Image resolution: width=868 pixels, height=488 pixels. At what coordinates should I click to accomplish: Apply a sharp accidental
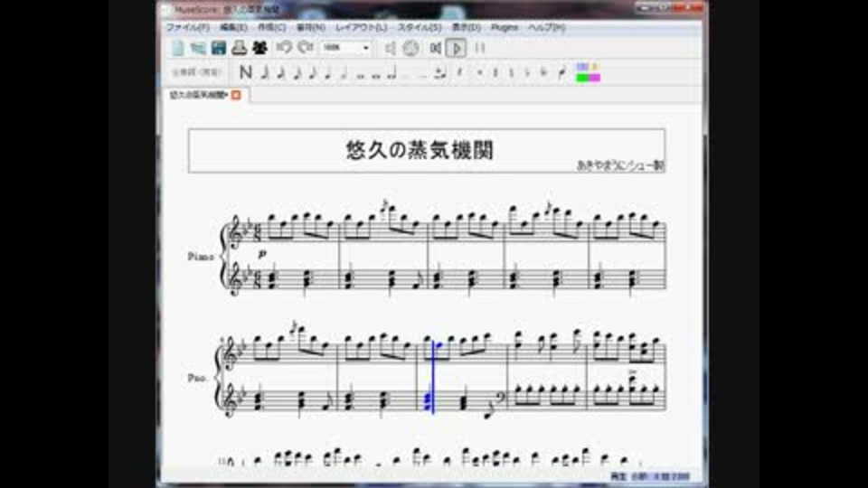[x=495, y=72]
